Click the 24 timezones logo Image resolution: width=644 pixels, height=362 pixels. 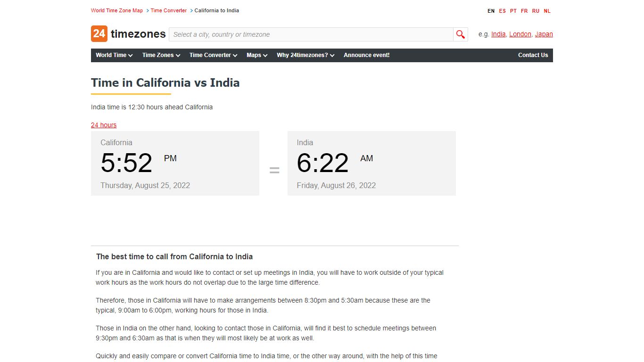(128, 34)
